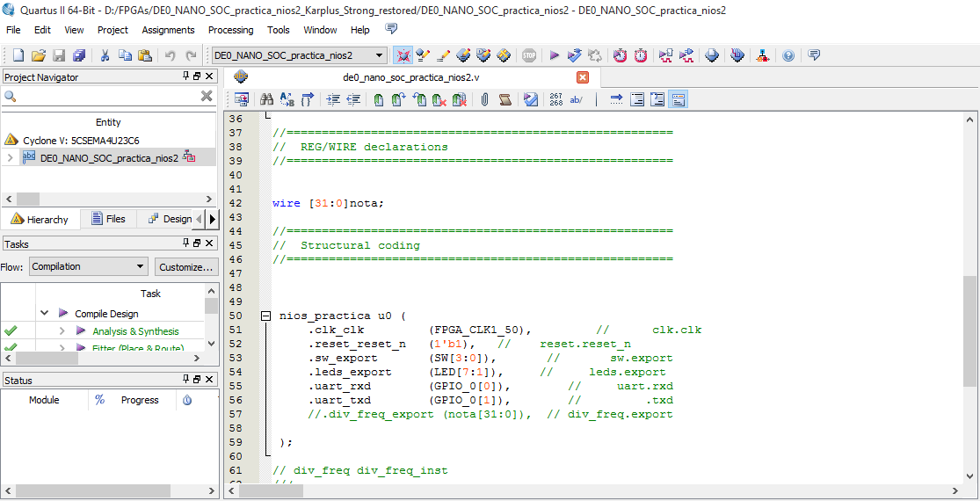This screenshot has width=980, height=501.
Task: Decrease indent of the selected code lines
Action: (x=353, y=99)
